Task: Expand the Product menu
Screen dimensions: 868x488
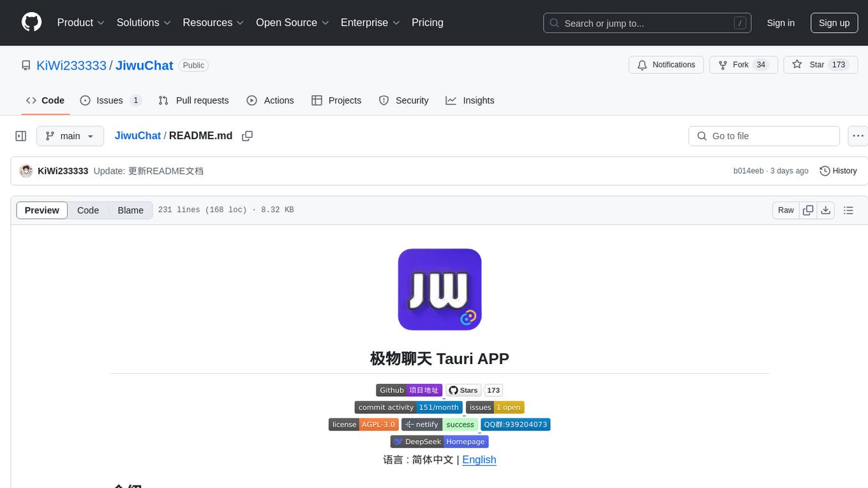Action: tap(81, 22)
